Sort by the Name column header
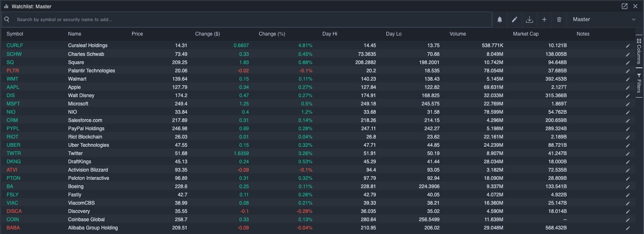The image size is (644, 234). pyautogui.click(x=75, y=34)
